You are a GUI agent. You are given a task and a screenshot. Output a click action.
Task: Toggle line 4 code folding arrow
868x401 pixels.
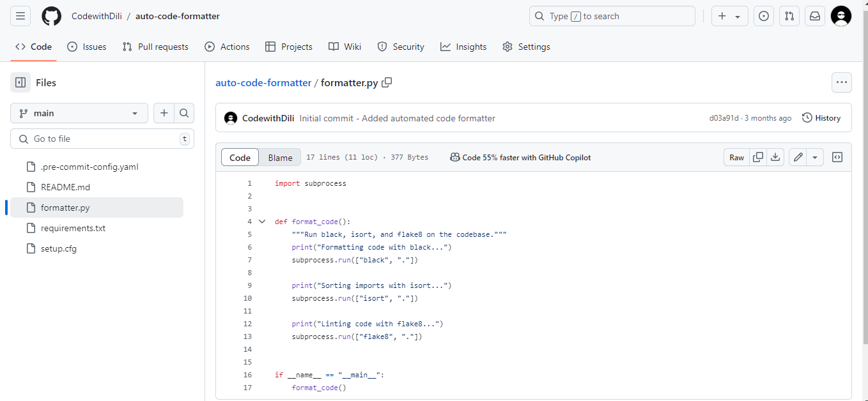[262, 221]
